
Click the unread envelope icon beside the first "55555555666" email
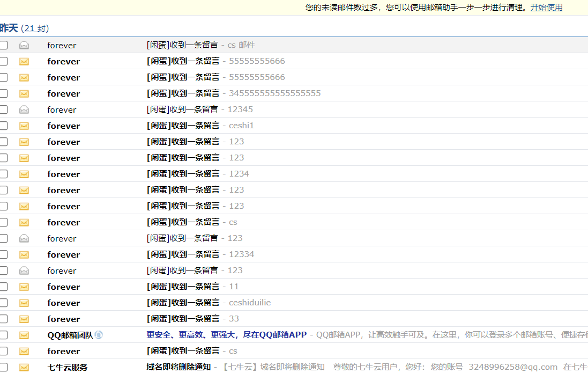(24, 61)
